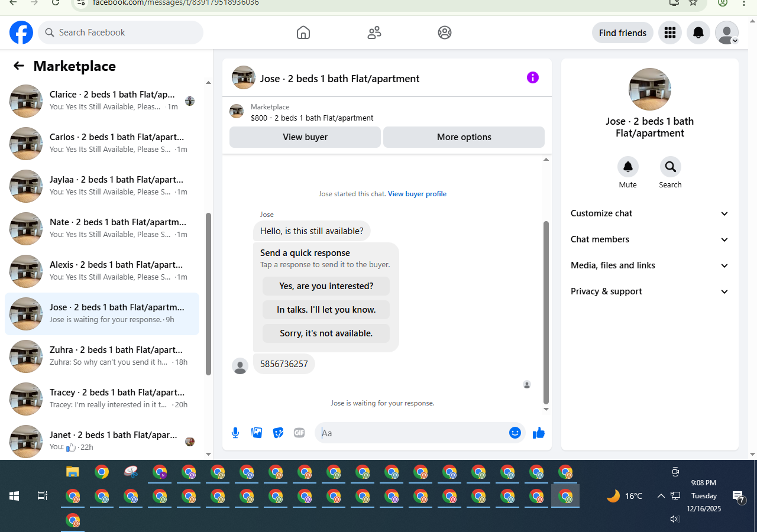The height and width of the screenshot is (532, 757).
Task: Expand Media, files and links section
Action: [x=650, y=265]
